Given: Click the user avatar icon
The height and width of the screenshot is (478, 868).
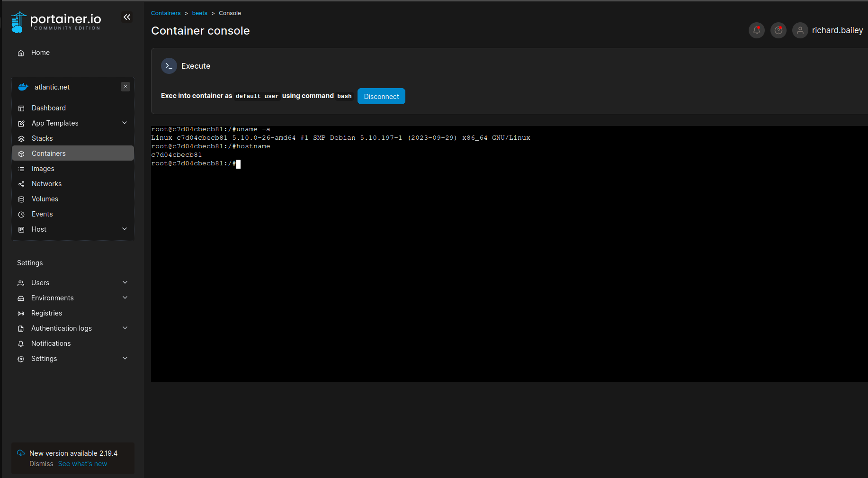Looking at the screenshot, I should coord(800,30).
